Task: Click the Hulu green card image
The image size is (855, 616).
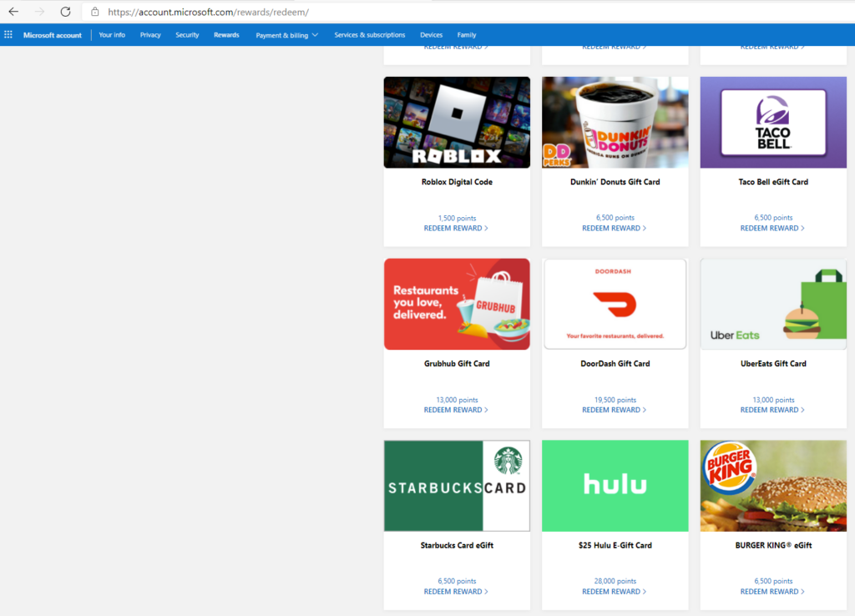Action: (x=615, y=486)
